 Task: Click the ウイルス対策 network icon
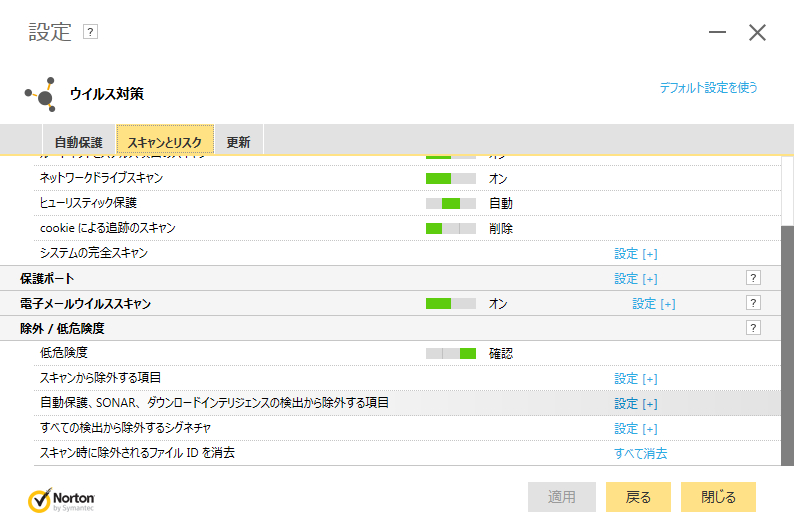click(40, 94)
